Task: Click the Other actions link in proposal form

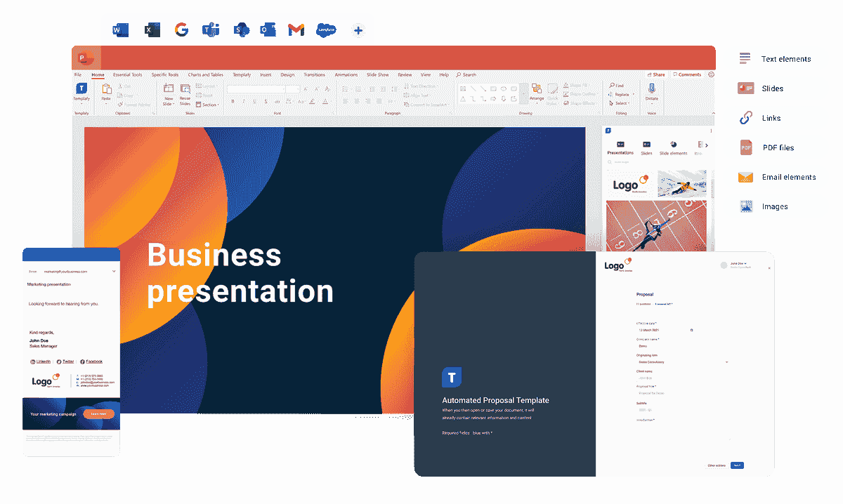Action: tap(716, 465)
